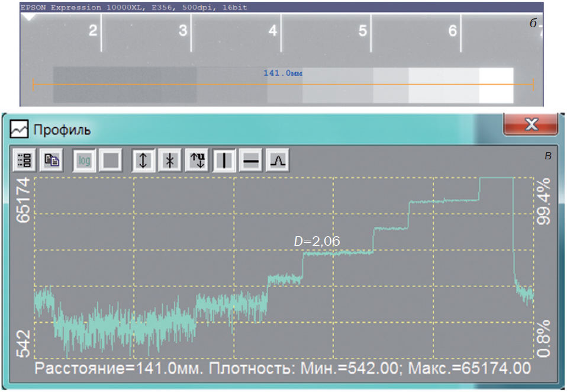The image size is (567, 392).
Task: Select the vertical double-arrow scaling tool
Action: coord(143,160)
